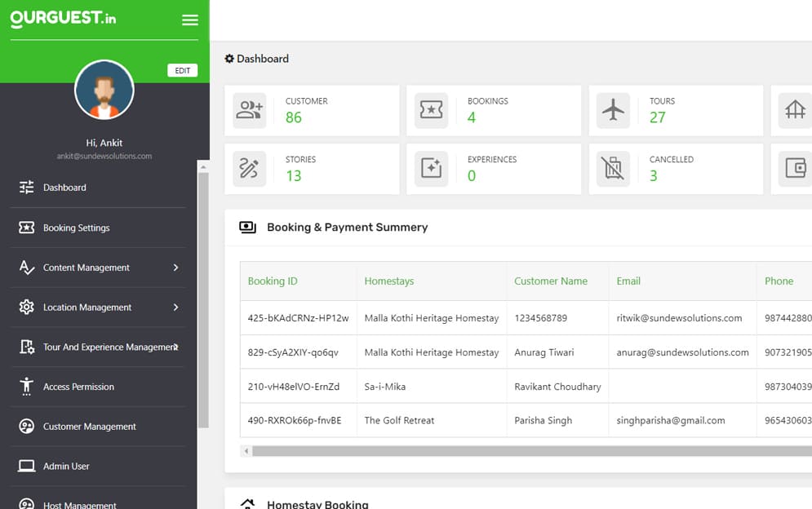
Task: Click Tour And Experience Management icon
Action: click(26, 347)
